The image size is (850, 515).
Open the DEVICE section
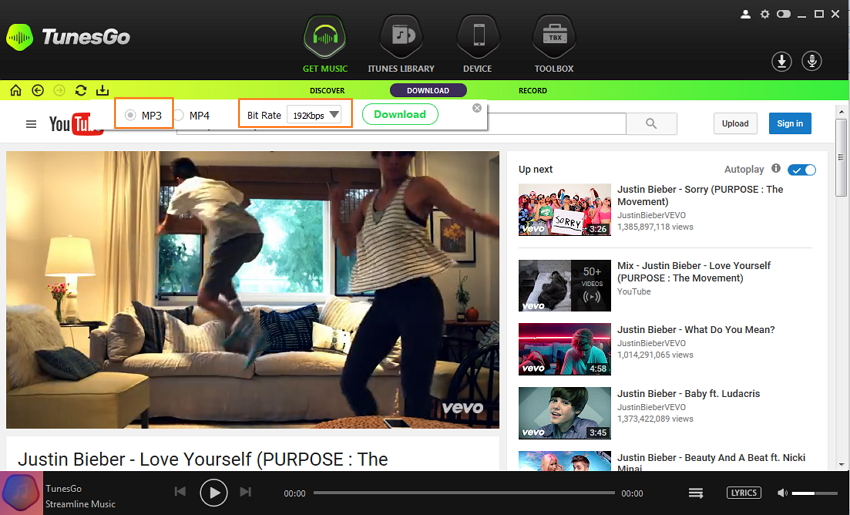[478, 44]
